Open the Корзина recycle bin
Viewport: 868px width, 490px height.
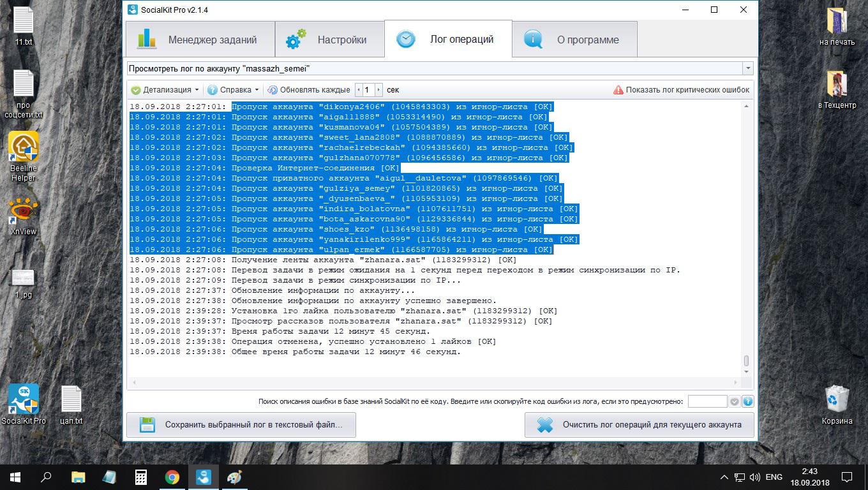point(837,404)
